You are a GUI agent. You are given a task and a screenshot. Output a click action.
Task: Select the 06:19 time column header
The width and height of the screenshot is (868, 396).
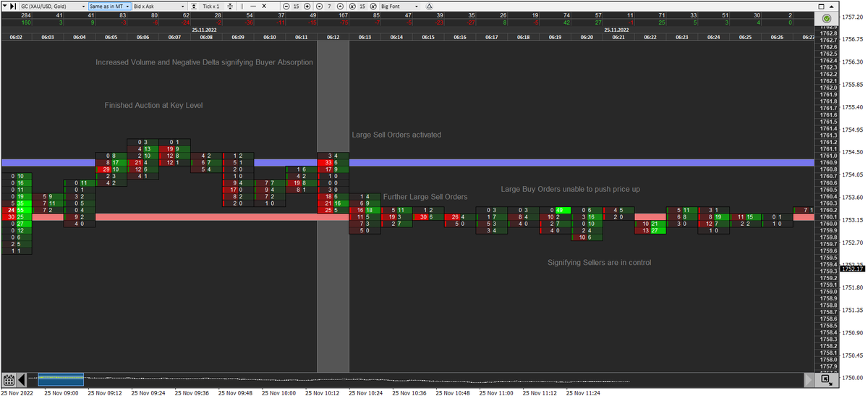tap(555, 37)
